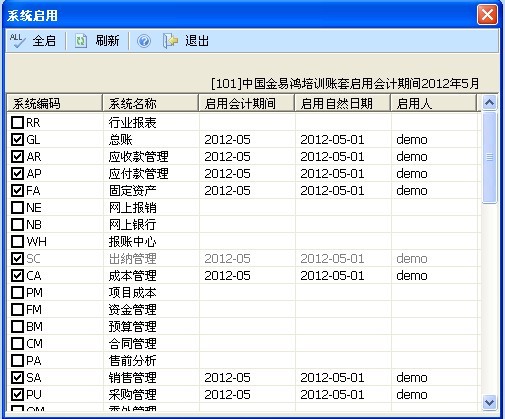Click the 刷新 toolbar label
The width and height of the screenshot is (505, 419).
(x=107, y=41)
